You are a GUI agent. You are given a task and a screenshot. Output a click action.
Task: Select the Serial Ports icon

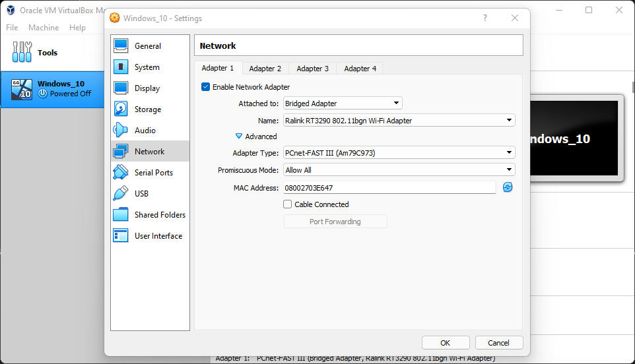[121, 173]
